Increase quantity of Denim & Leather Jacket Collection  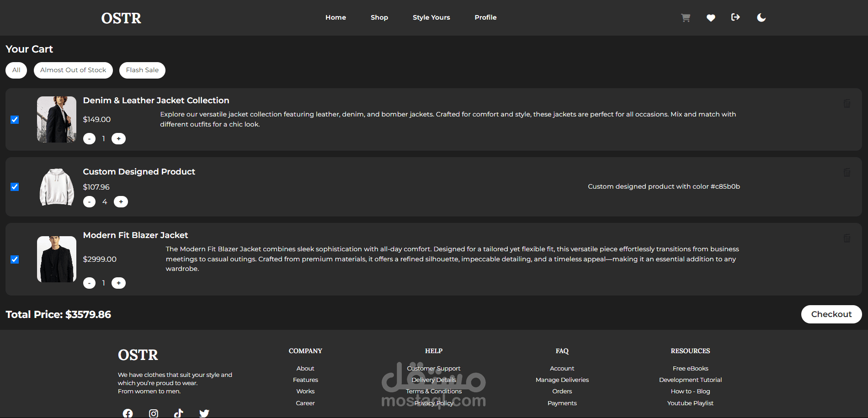pos(119,139)
